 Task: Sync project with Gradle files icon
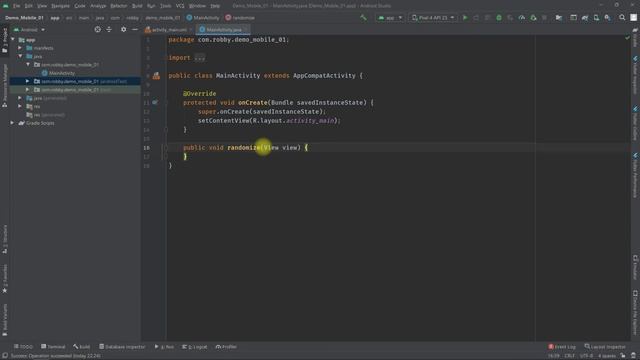(x=585, y=18)
